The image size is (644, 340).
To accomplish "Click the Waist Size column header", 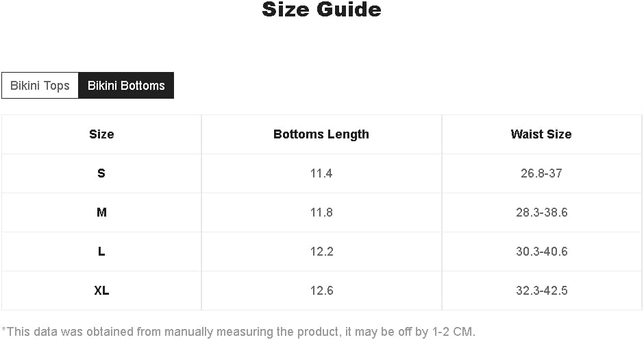I will coord(541,134).
